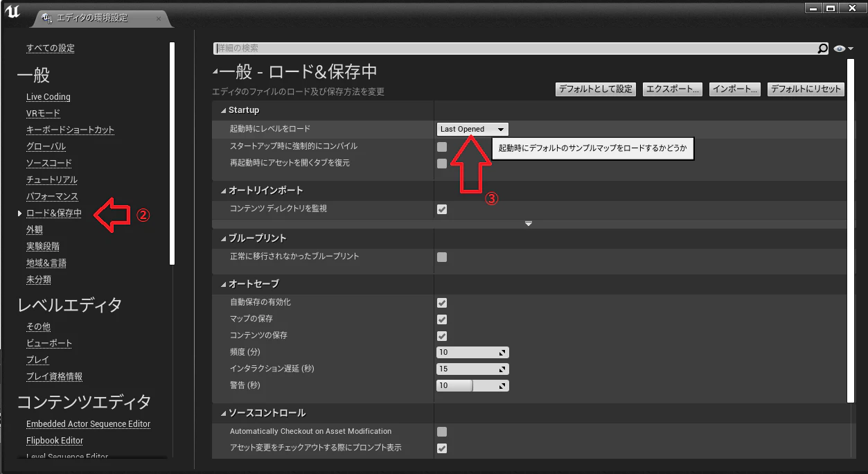Uncheck マップの保存 checkbox
This screenshot has width=868, height=474.
pos(442,319)
